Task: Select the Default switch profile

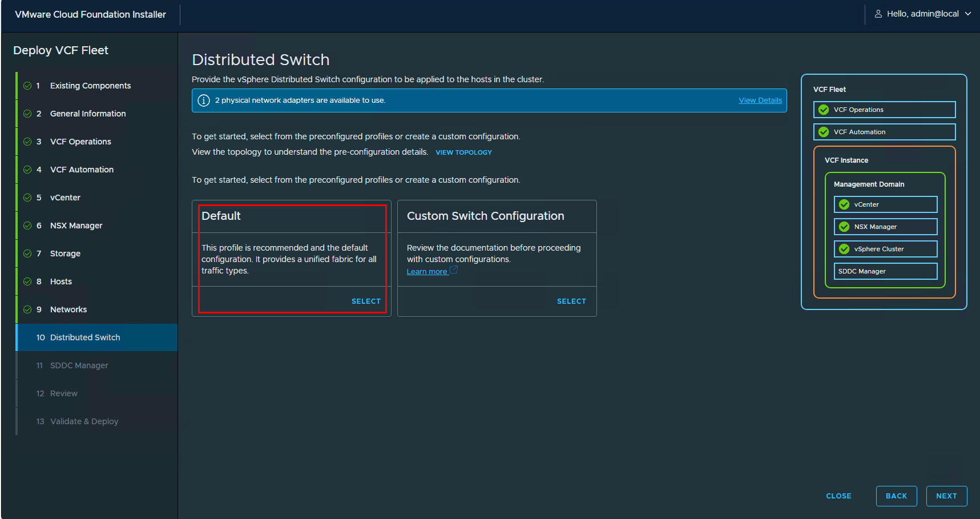Action: pos(366,301)
